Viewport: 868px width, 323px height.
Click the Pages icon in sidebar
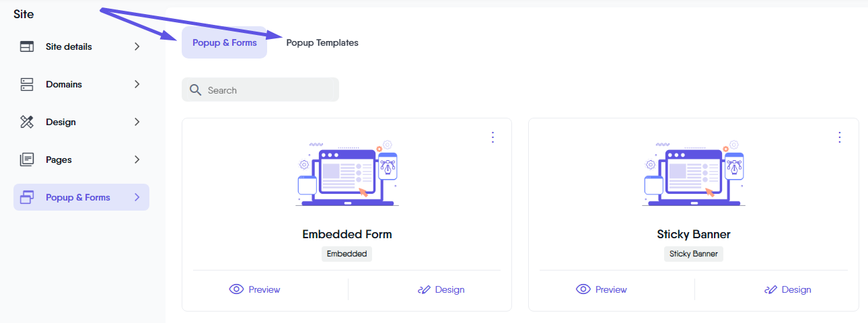(x=27, y=160)
